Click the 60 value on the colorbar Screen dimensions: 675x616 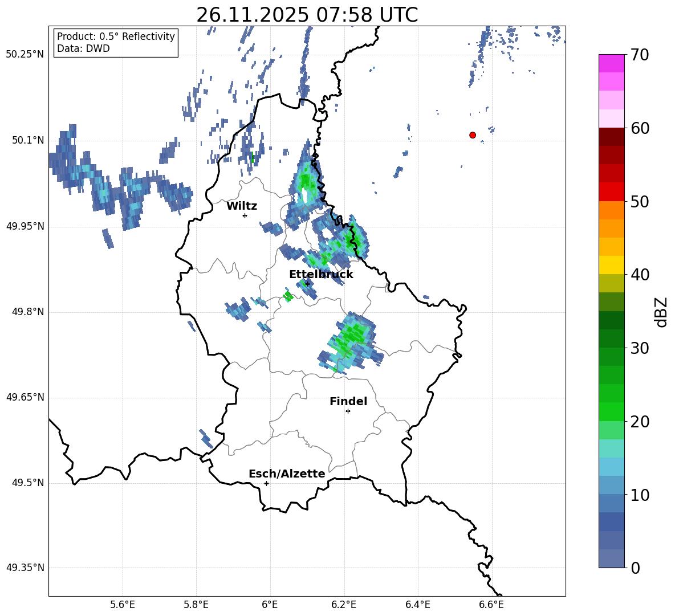pyautogui.click(x=640, y=128)
